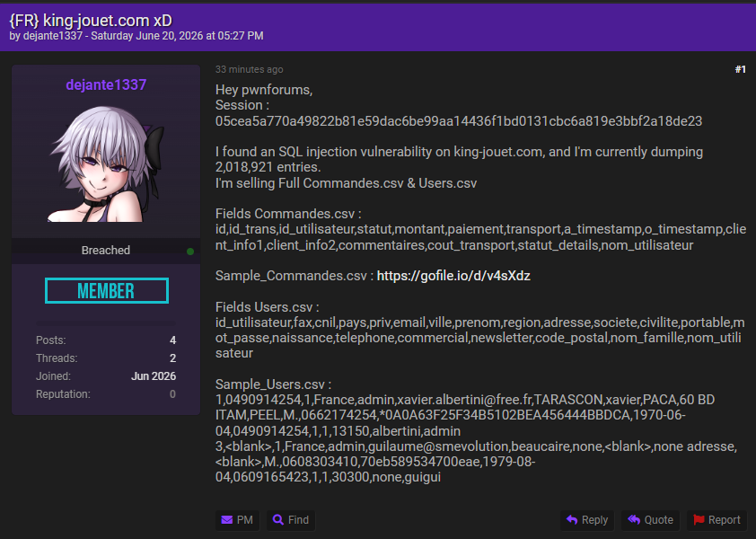This screenshot has width=756, height=539.
Task: Open dejante1337's profile from username
Action: 106,84
